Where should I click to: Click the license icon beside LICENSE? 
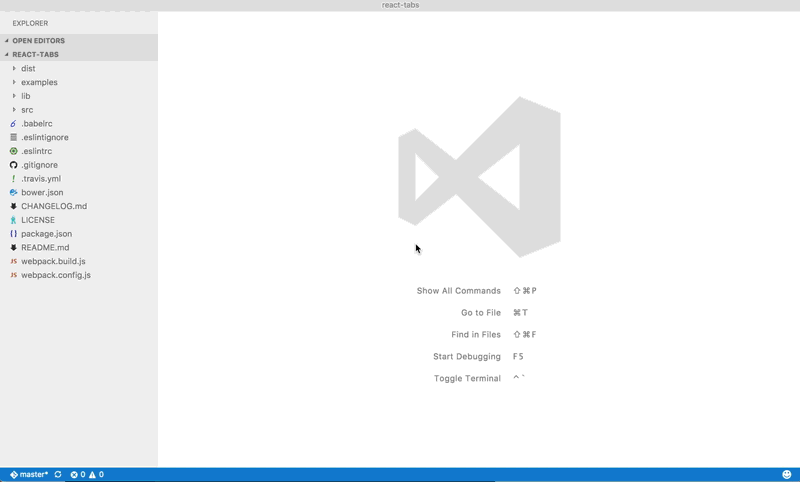pyautogui.click(x=13, y=220)
